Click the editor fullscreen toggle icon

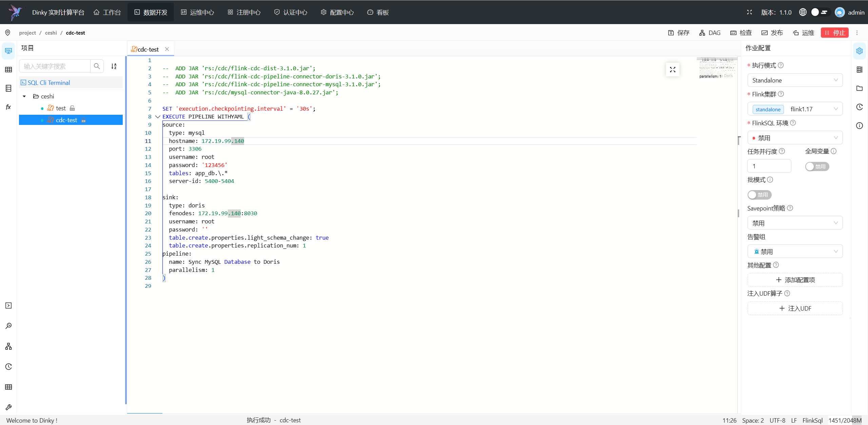(x=673, y=70)
